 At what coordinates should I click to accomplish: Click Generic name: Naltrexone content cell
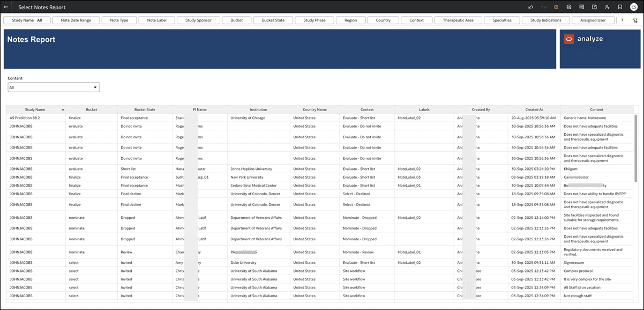coord(596,117)
